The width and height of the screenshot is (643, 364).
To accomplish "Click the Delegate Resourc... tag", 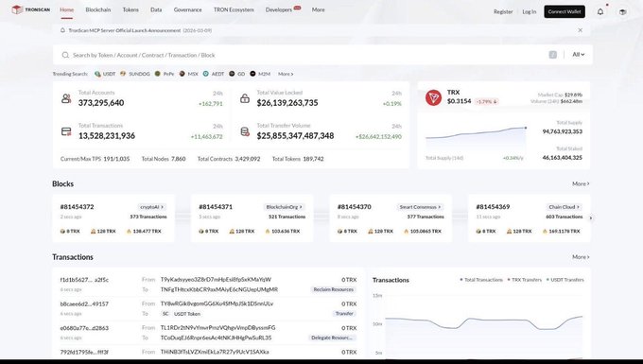I will point(332,338).
